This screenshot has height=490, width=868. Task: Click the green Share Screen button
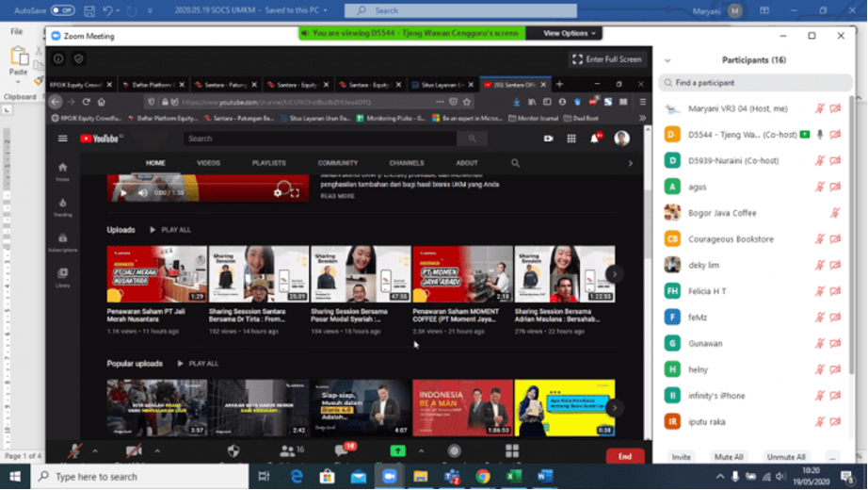[x=397, y=451]
